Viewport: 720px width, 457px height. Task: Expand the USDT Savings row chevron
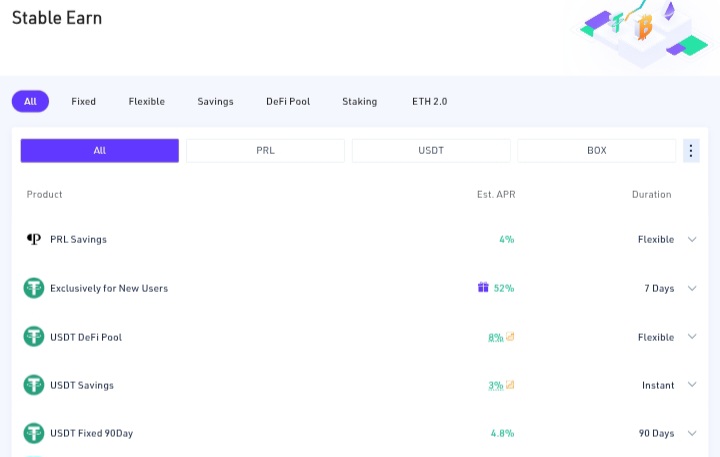pyautogui.click(x=692, y=385)
